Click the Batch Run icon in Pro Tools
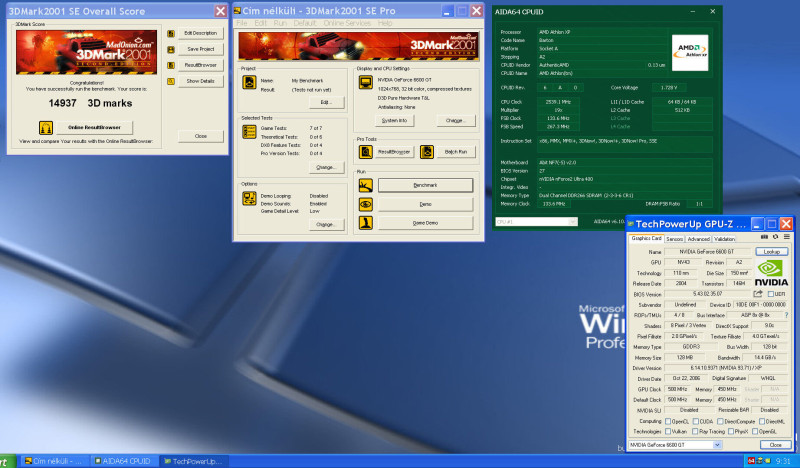The image size is (800, 468). coord(427,152)
